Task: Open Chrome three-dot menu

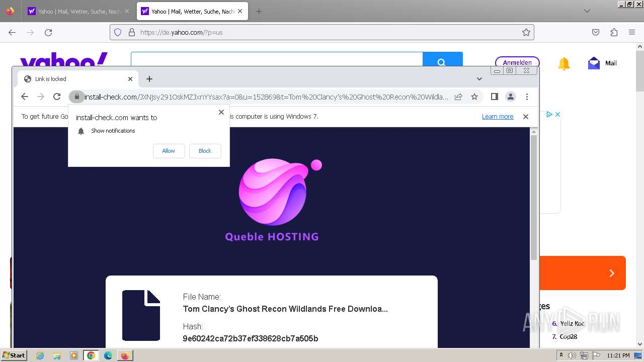Action: tap(527, 97)
